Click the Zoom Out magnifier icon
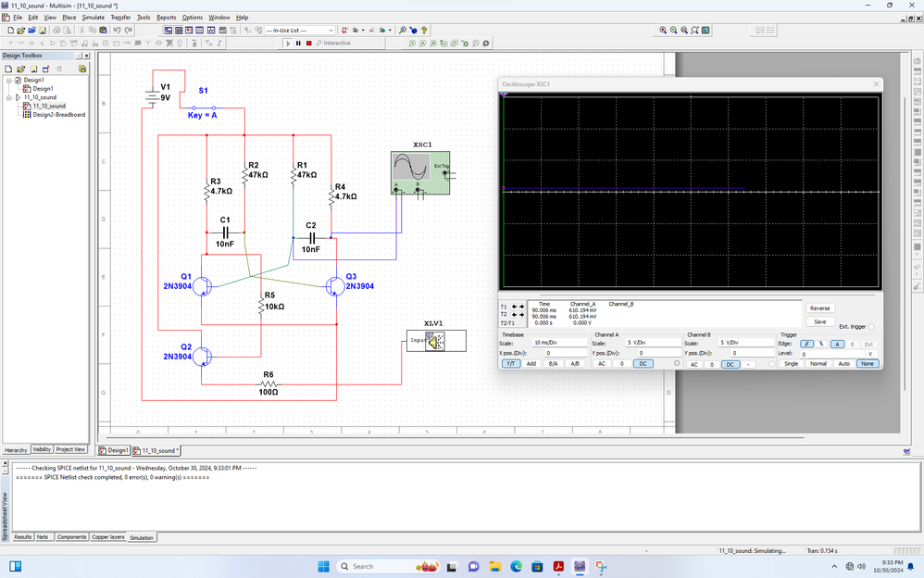 click(674, 31)
